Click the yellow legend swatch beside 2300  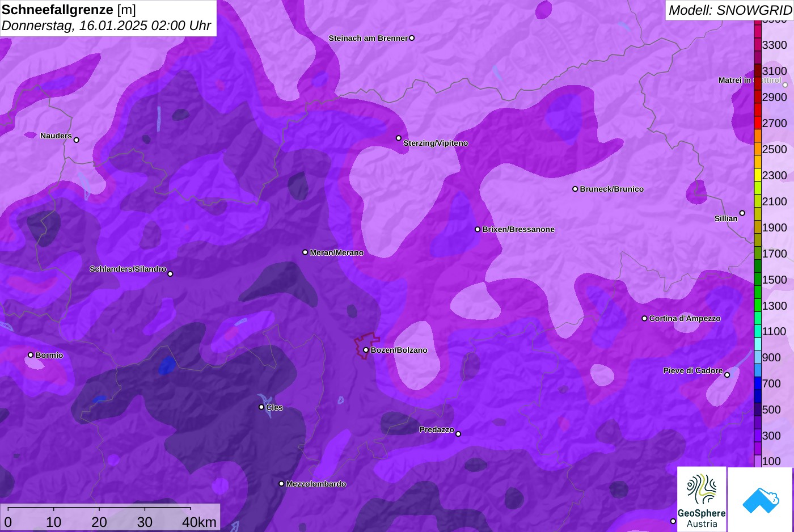(758, 175)
